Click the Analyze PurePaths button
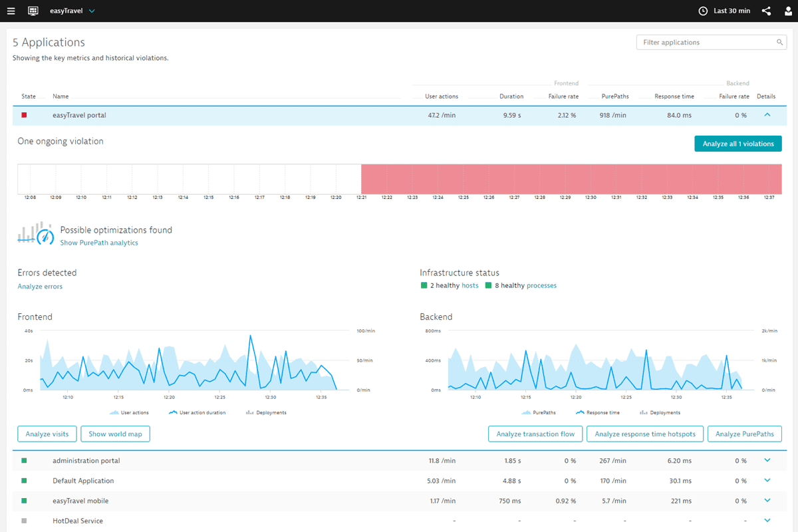Viewport: 798px width, 532px height. [745, 434]
